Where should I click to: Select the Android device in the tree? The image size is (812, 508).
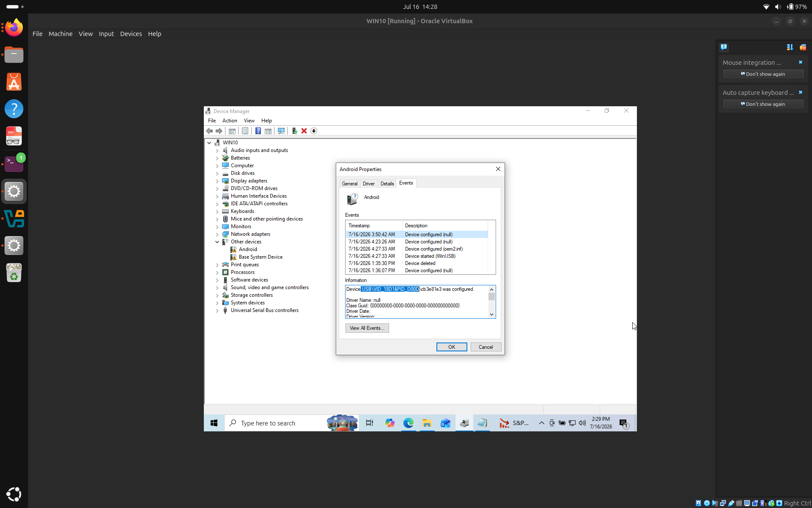click(248, 249)
